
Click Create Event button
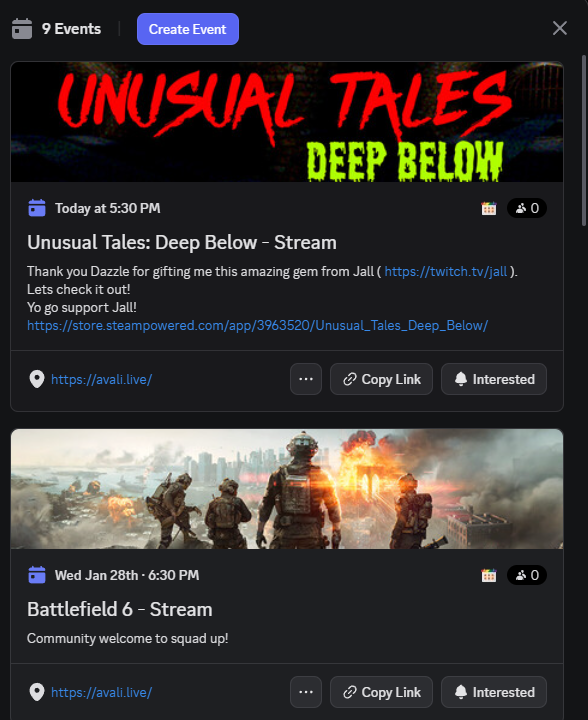[x=188, y=29]
